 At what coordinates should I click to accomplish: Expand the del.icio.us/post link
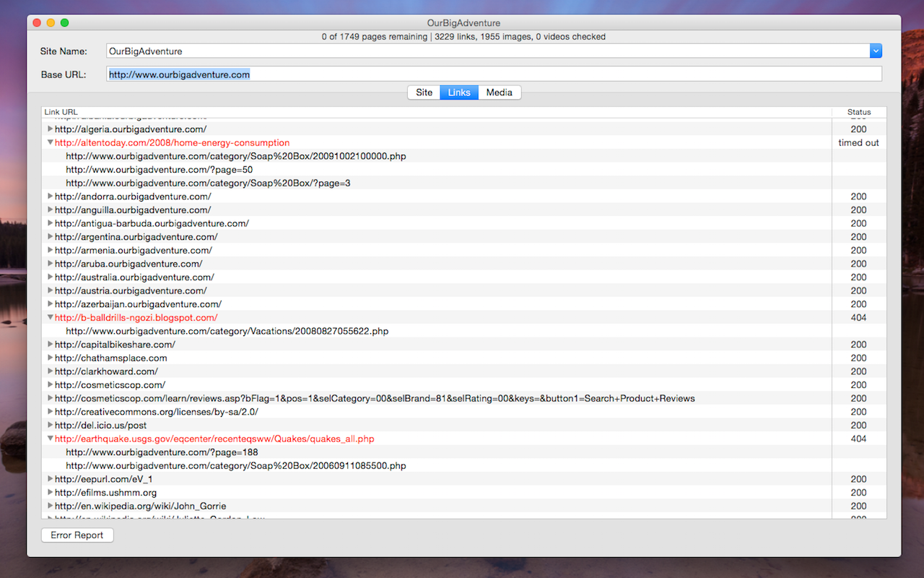[50, 425]
